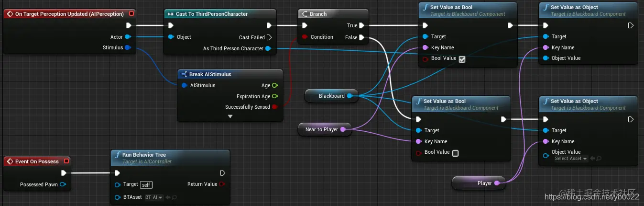644x206 pixels.
Task: Click use-selected arrow beside Select Asset
Action: click(x=593, y=159)
